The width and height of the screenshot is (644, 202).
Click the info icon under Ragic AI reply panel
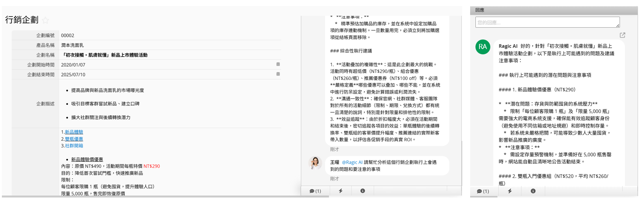533,191
